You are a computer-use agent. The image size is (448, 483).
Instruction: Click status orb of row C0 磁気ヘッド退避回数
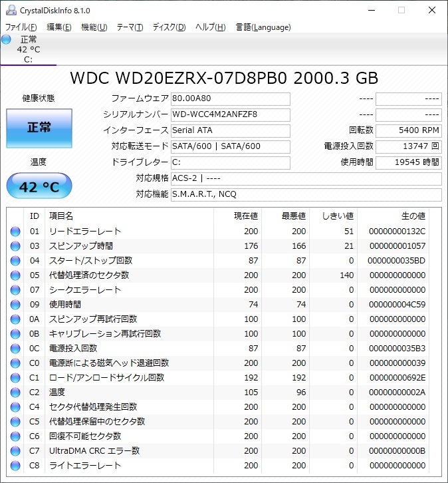[15, 363]
